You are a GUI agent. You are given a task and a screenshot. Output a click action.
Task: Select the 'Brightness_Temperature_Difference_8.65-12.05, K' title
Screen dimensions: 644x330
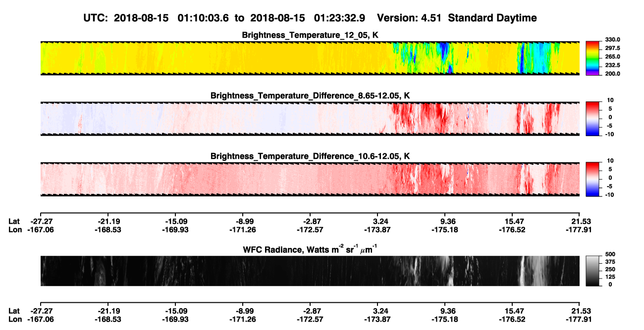pyautogui.click(x=310, y=95)
